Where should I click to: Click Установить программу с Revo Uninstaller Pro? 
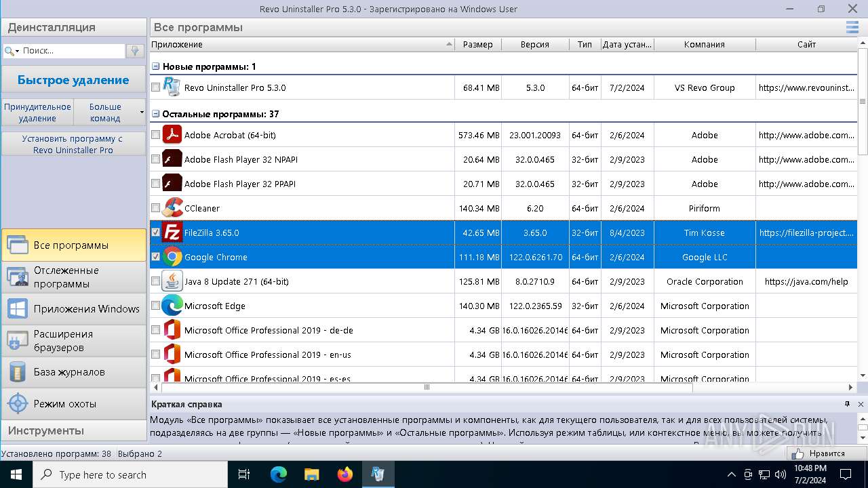coord(73,144)
